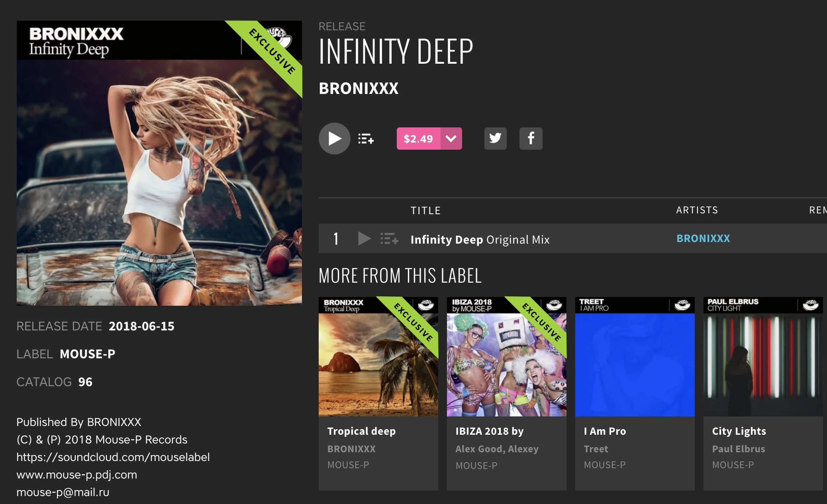
Task: Expand the $2.49 price dropdown arrow
Action: 451,139
